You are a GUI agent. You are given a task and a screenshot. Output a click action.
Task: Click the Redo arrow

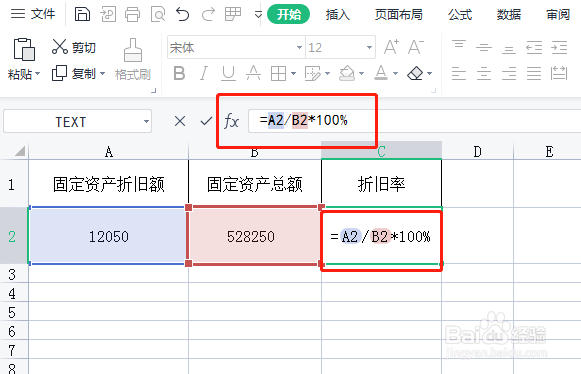tap(208, 15)
